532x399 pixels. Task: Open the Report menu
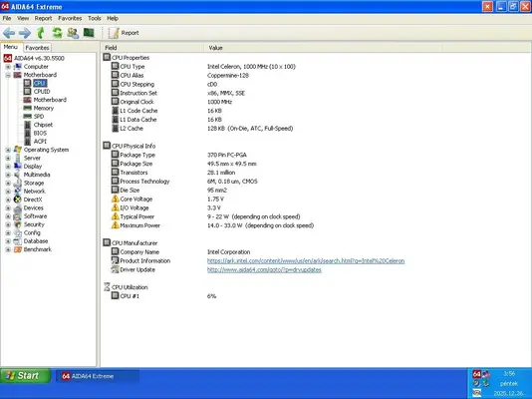point(43,18)
